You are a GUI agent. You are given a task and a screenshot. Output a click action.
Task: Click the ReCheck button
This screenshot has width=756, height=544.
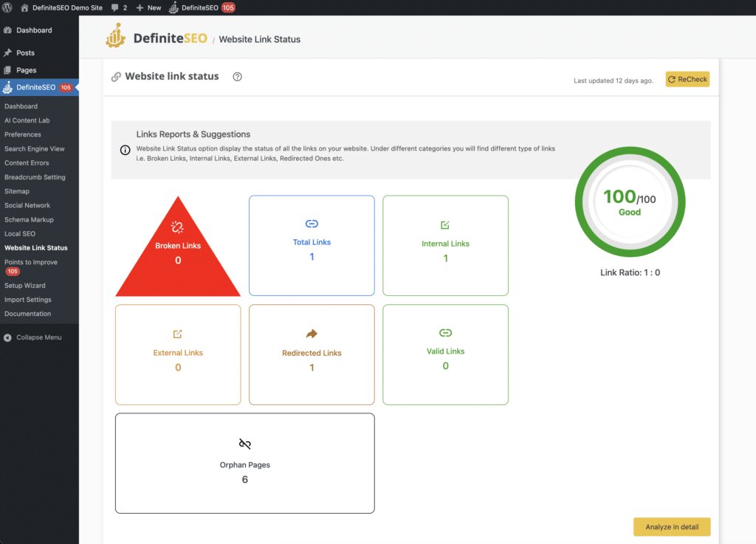[x=687, y=79]
